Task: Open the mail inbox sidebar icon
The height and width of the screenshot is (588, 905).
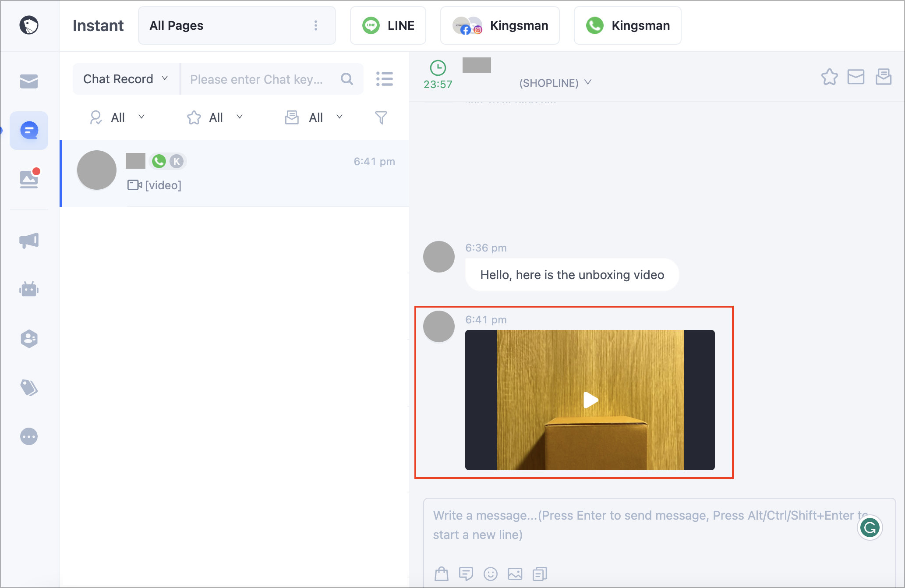Action: coord(29,81)
